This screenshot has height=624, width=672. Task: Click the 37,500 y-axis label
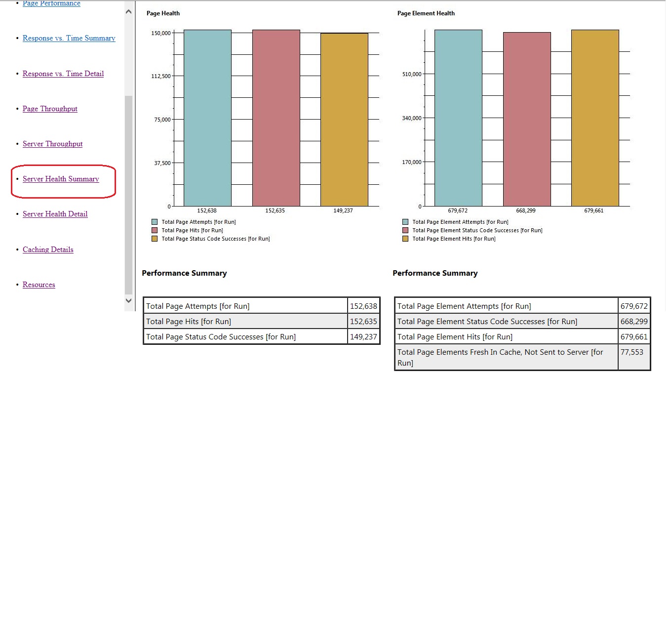pyautogui.click(x=162, y=163)
